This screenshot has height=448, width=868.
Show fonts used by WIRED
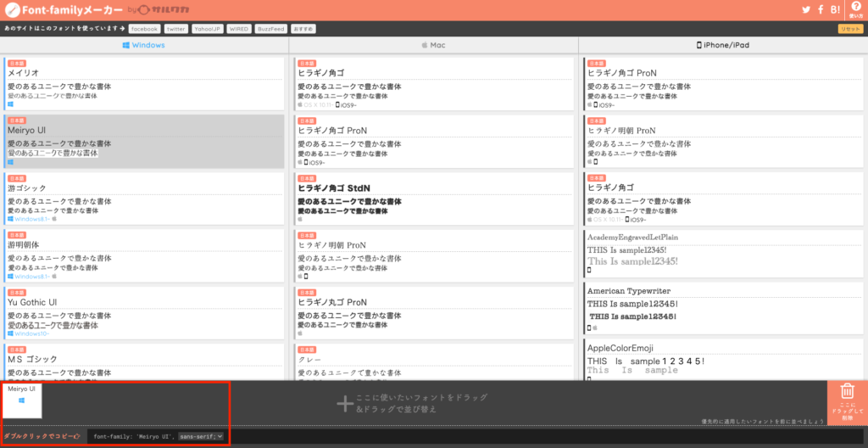tap(239, 29)
